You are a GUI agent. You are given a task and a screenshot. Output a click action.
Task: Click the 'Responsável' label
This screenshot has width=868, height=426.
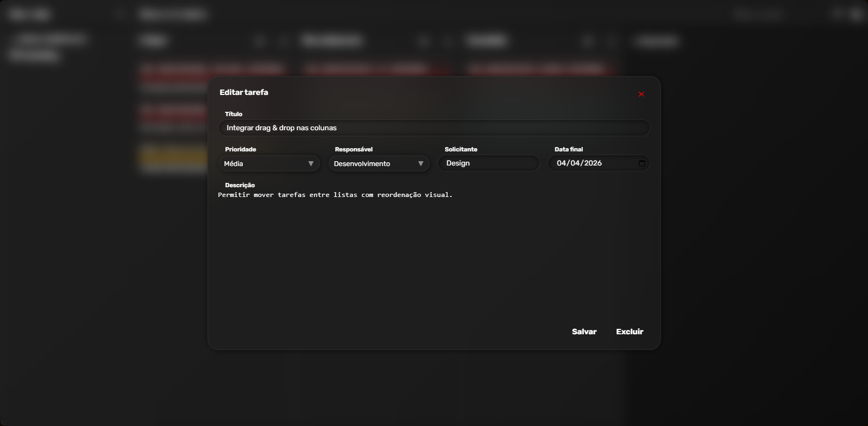(x=354, y=150)
